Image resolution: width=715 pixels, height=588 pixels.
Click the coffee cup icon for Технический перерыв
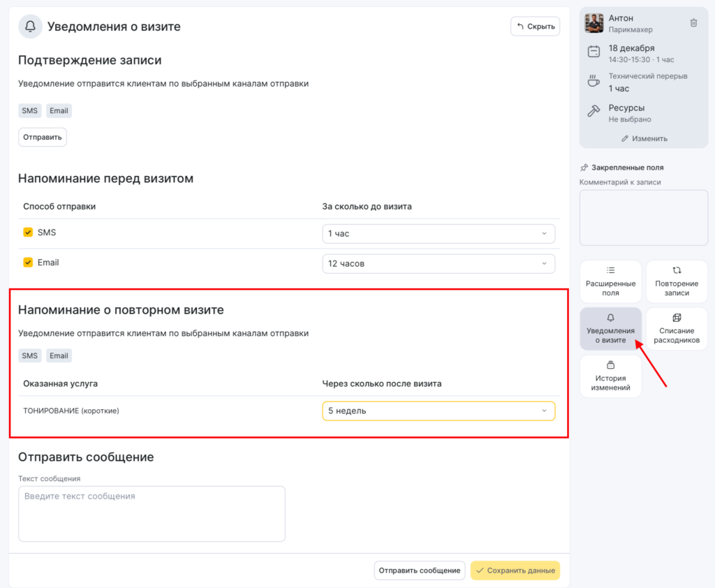tap(594, 81)
